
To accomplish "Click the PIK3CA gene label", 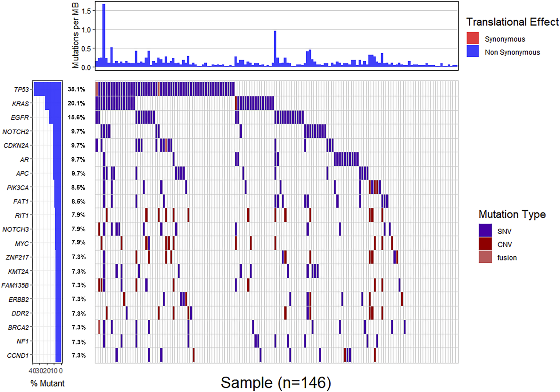I will pyautogui.click(x=18, y=188).
